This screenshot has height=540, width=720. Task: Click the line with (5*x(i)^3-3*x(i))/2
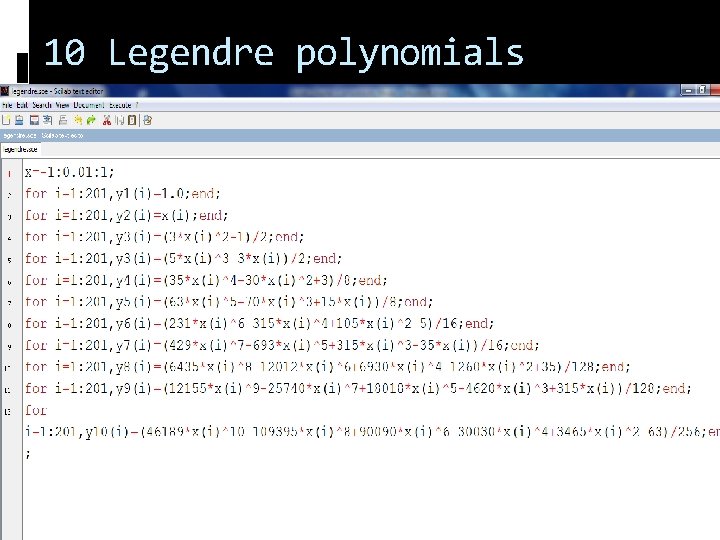click(183, 259)
